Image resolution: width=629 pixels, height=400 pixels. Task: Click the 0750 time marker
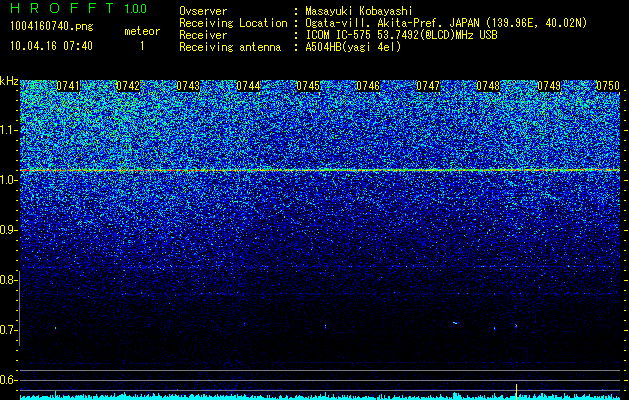(608, 86)
